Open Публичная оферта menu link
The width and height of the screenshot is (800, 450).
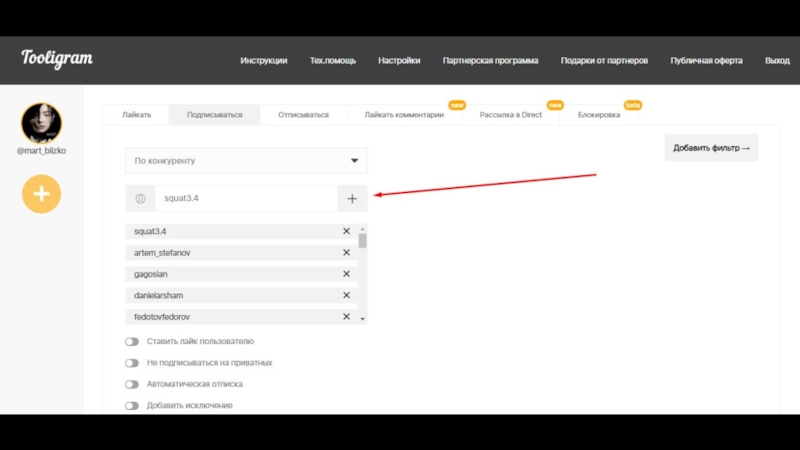coord(706,61)
